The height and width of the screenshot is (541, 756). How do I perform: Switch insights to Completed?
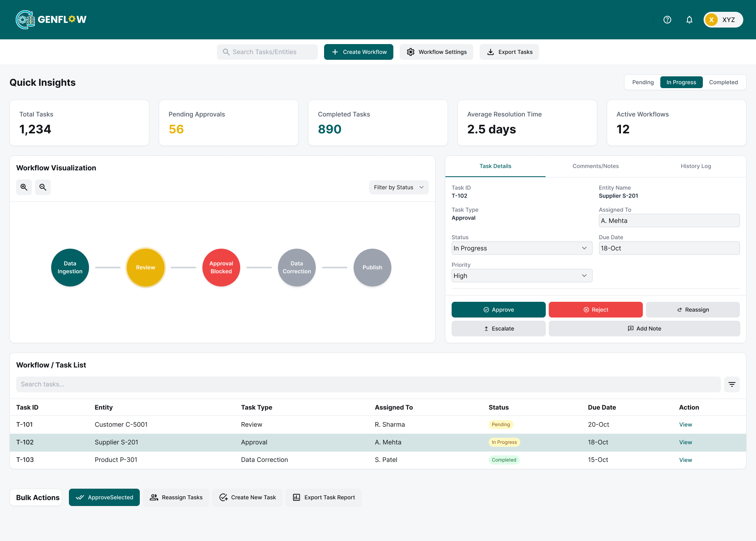point(723,82)
